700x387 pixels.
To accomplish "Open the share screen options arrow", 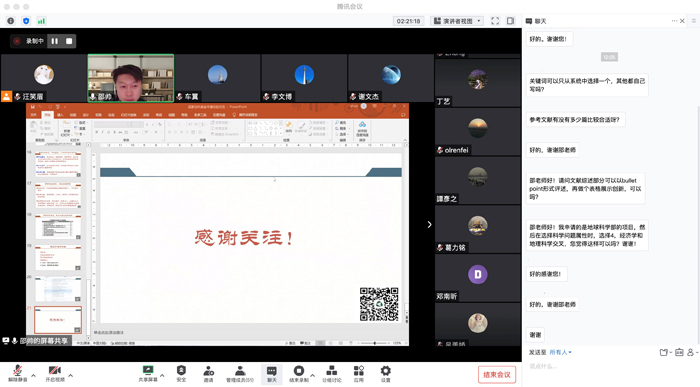I will coord(162,375).
